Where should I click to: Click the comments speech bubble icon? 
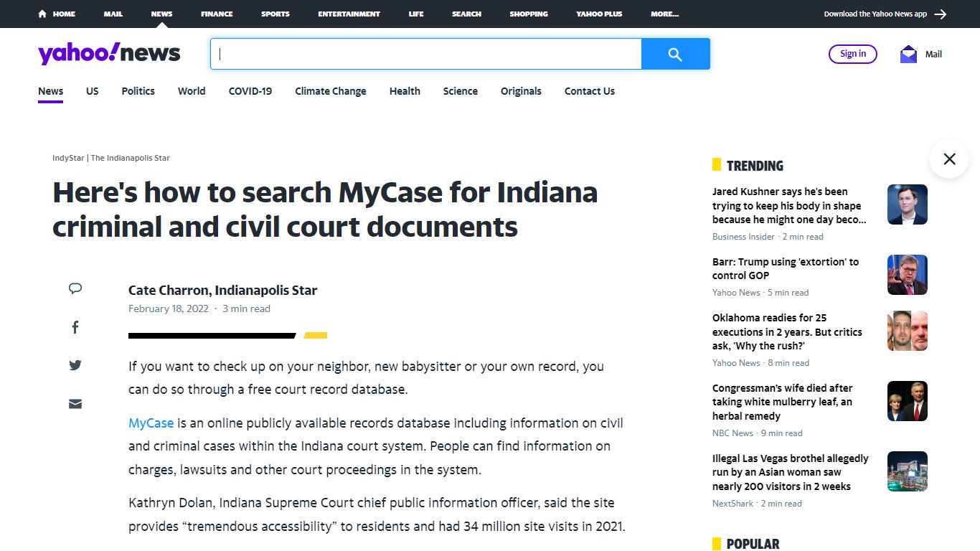tap(75, 288)
